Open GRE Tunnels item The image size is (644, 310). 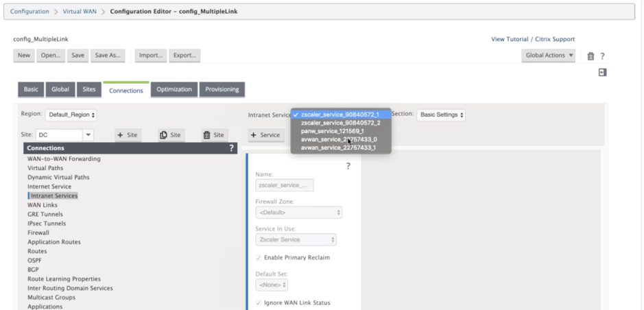45,215
